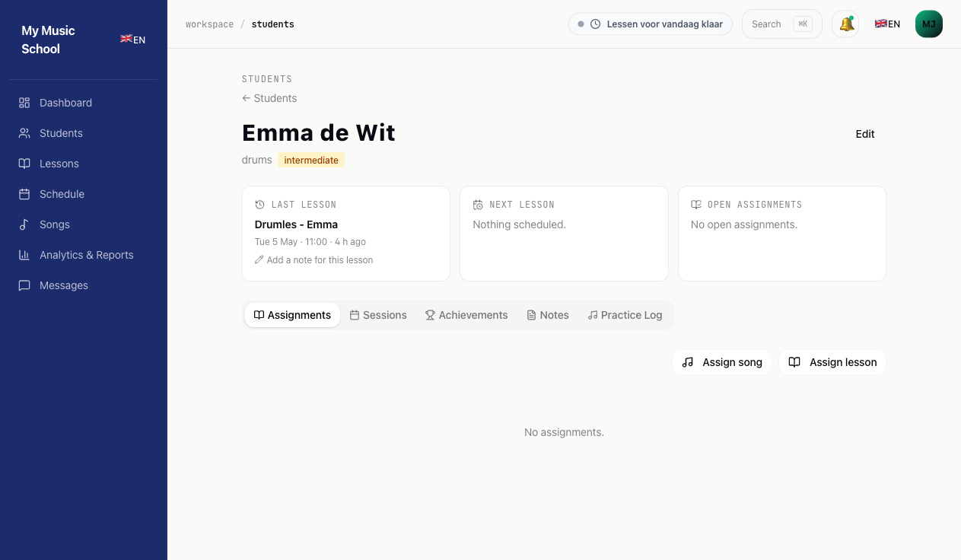961x560 pixels.
Task: Switch to the Assignments tab
Action: click(x=292, y=315)
